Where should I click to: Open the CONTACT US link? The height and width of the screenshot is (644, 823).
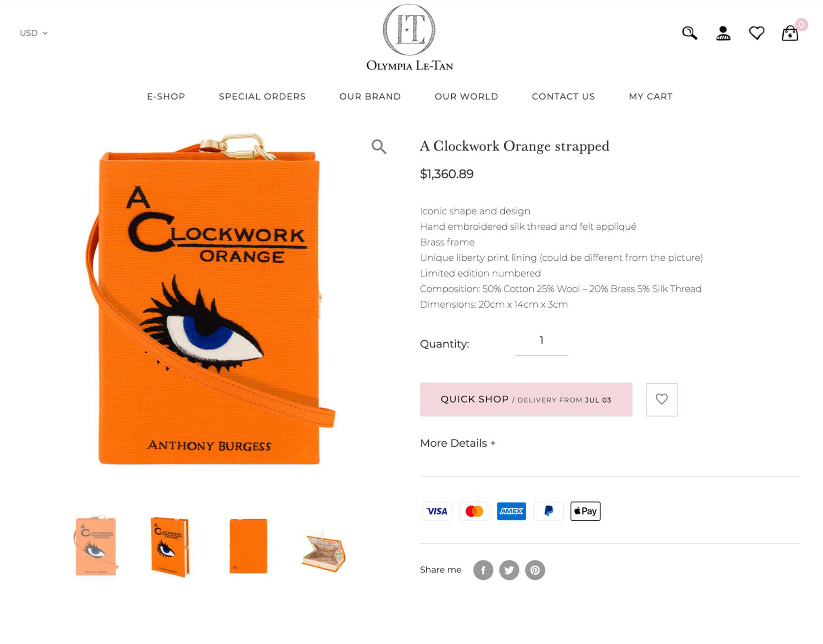click(x=563, y=96)
